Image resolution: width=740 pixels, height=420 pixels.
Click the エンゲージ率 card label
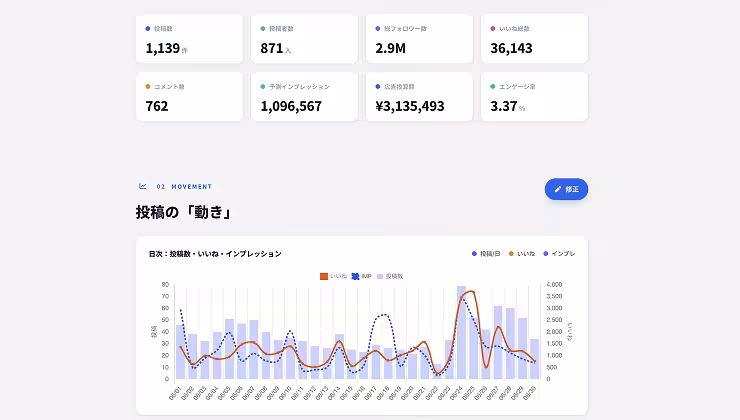pyautogui.click(x=517, y=87)
